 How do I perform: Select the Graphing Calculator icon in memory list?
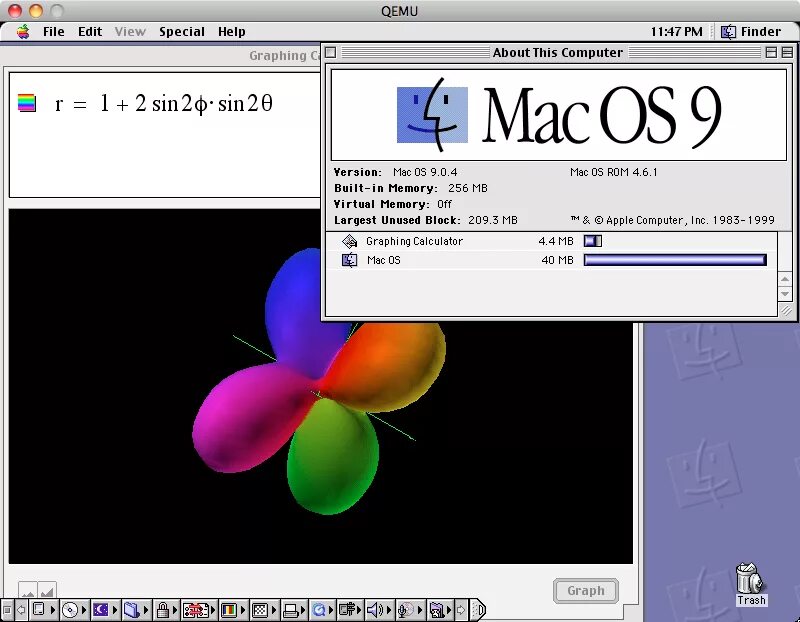tap(349, 241)
